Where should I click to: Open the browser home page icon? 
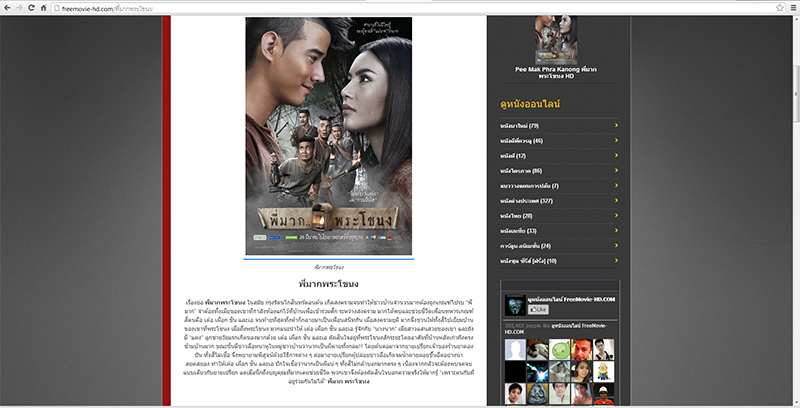coord(44,8)
